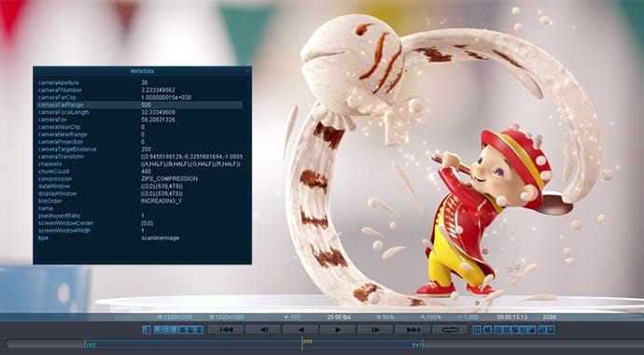Select the dataWindow metadata row
Screen dimensions: 644x355
pyautogui.click(x=140, y=186)
